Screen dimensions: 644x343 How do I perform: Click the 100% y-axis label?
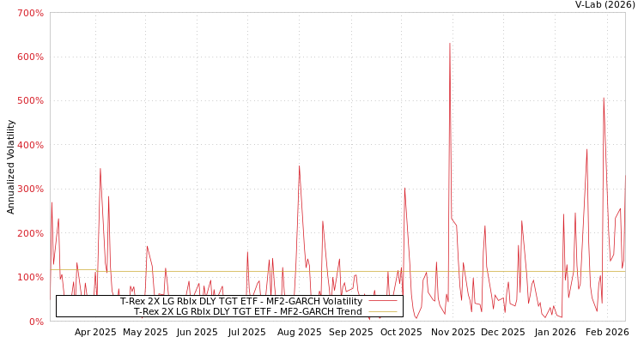[30, 277]
